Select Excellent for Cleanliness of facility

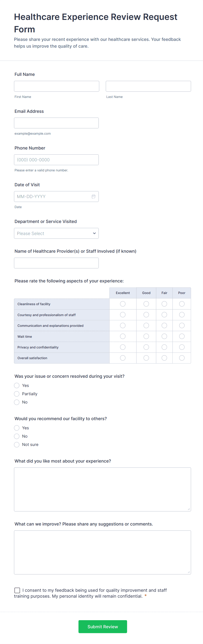pyautogui.click(x=123, y=304)
